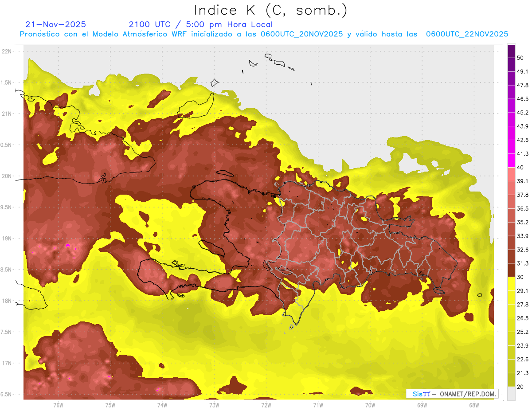Click the '21N' latitude label
The width and height of the screenshot is (532, 411).
[7, 114]
